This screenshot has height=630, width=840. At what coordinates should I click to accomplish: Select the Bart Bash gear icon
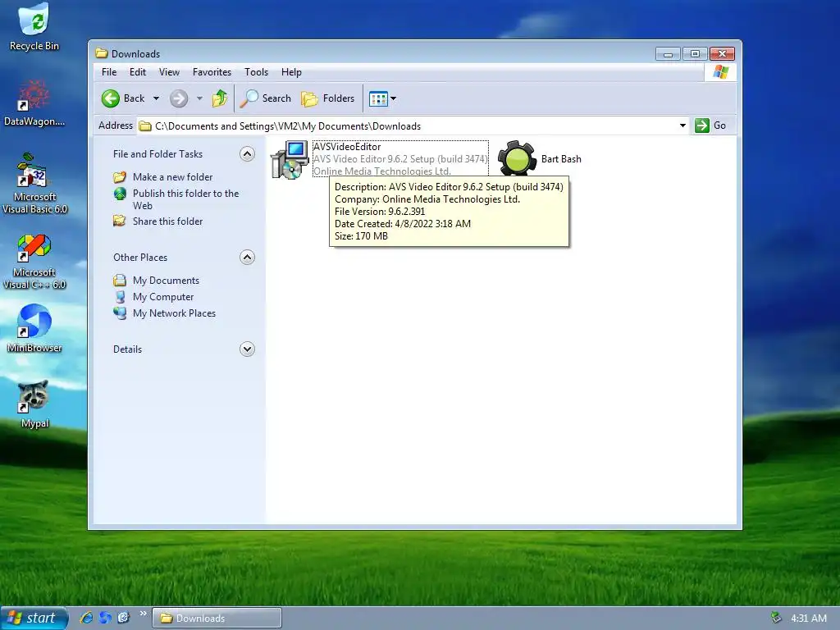point(517,158)
